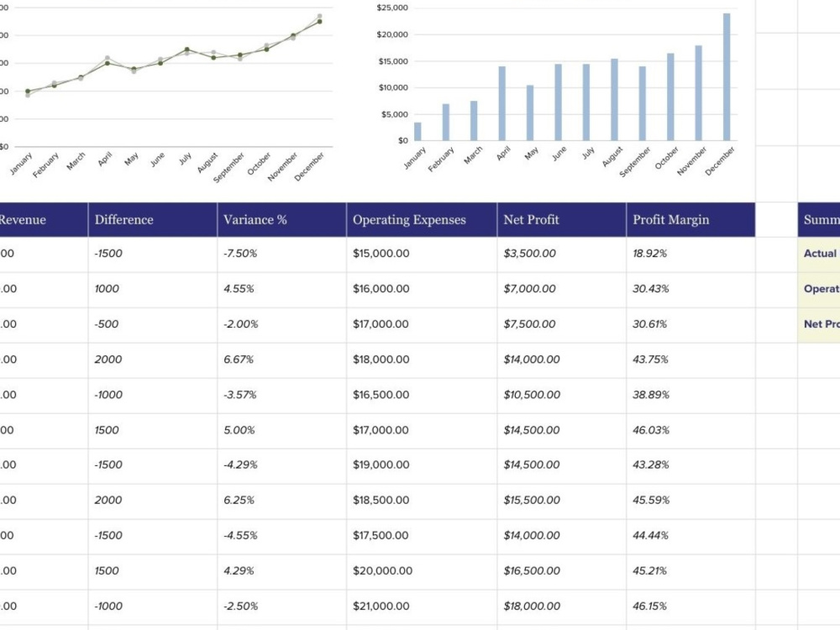The image size is (840, 630).
Task: Select the 43.28% profit margin cell
Action: (690, 465)
